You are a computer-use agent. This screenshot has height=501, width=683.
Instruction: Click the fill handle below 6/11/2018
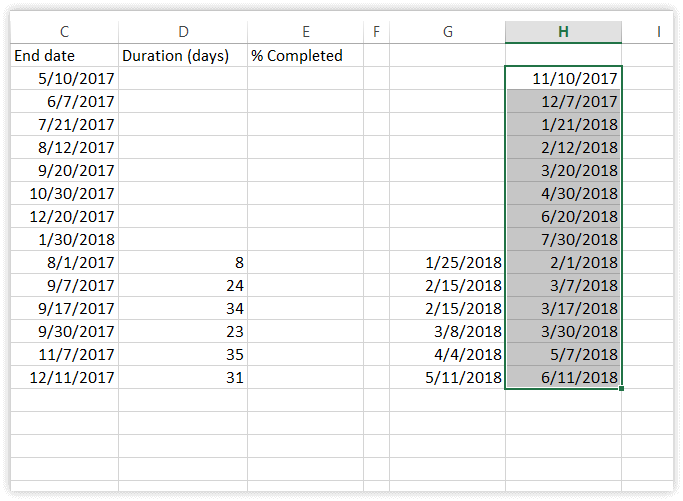621,388
